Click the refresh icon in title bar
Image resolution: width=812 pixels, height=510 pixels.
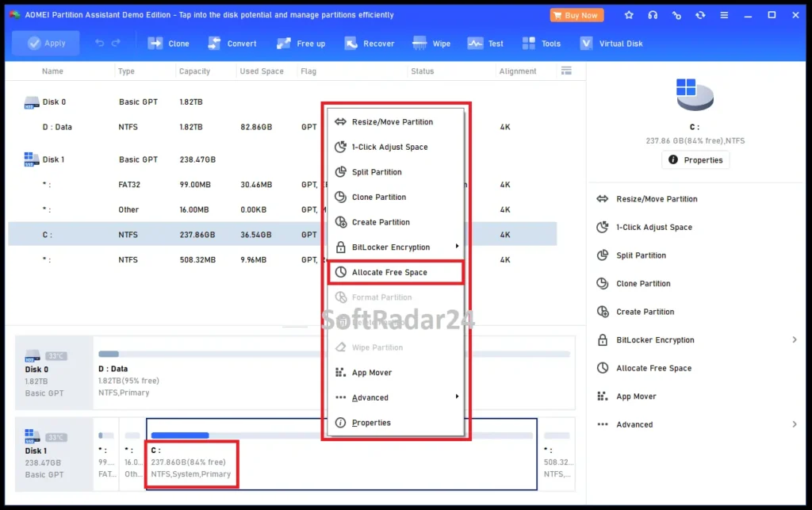click(x=700, y=15)
